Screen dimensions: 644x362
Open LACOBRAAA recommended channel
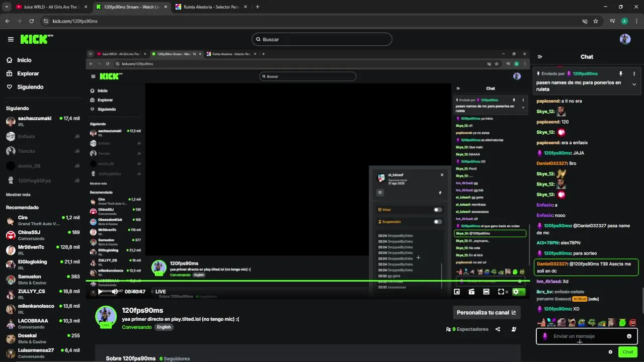coord(43,323)
